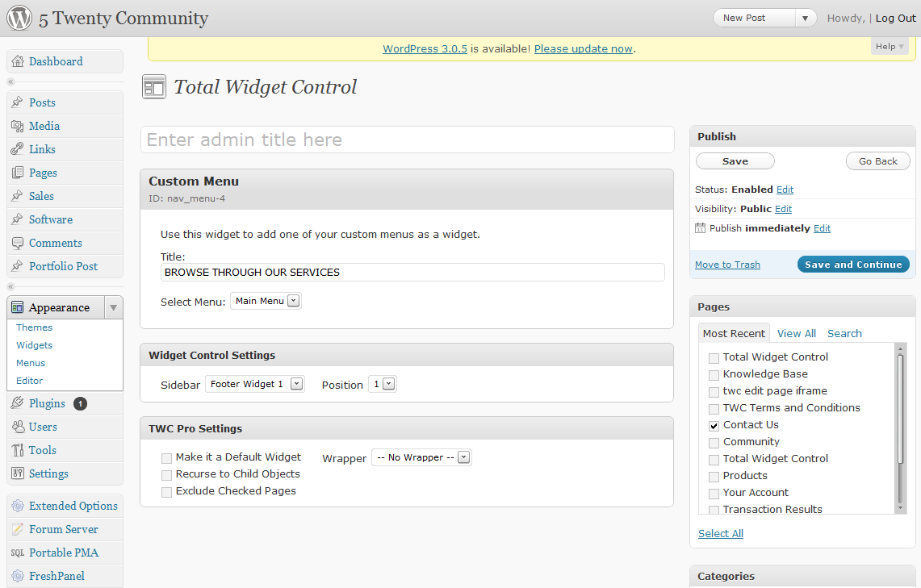Click the Appearance icon in sidebar
Viewport: 921px width, 588px height.
18,307
